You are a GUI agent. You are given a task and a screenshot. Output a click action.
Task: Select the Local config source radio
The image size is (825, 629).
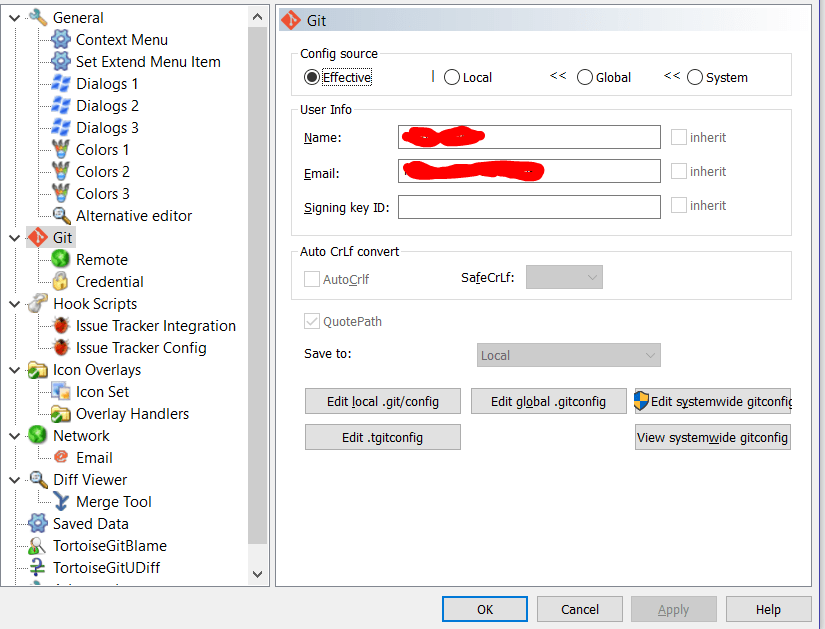(x=451, y=77)
